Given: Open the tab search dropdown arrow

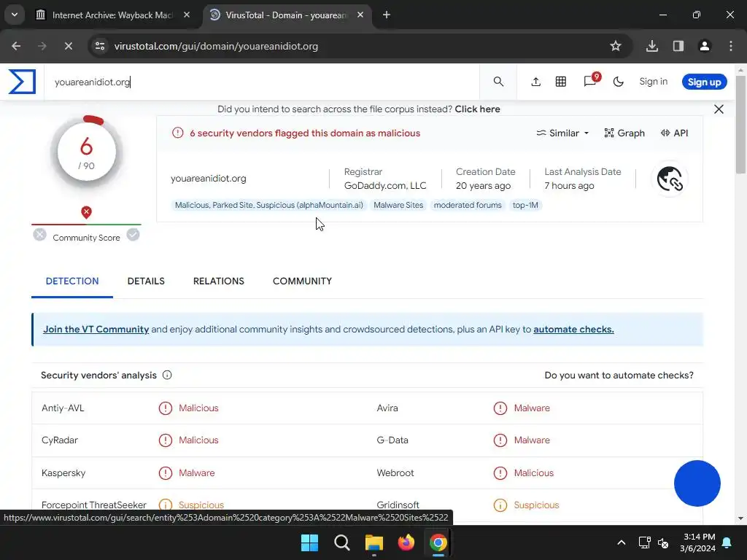Looking at the screenshot, I should click(15, 15).
